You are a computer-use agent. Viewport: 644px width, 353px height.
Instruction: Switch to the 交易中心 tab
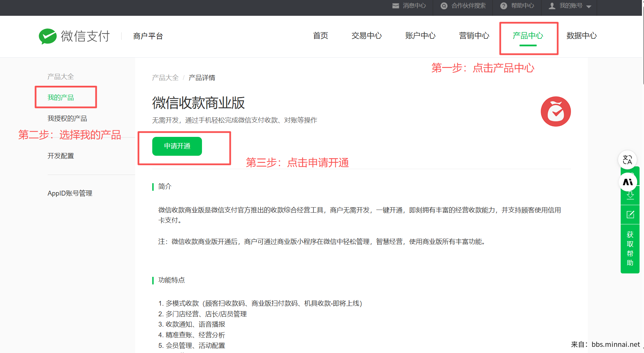pos(366,36)
